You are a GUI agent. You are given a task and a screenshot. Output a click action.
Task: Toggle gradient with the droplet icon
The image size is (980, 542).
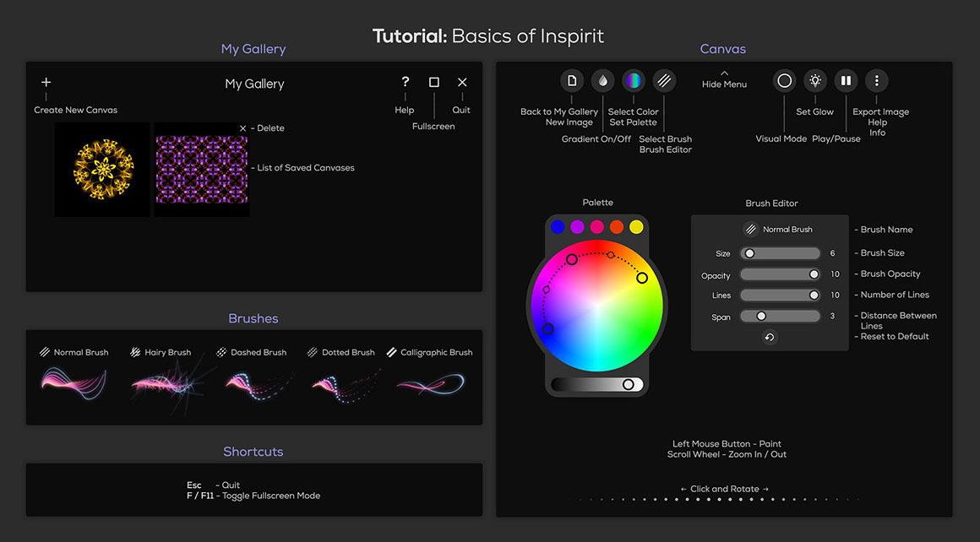602,81
